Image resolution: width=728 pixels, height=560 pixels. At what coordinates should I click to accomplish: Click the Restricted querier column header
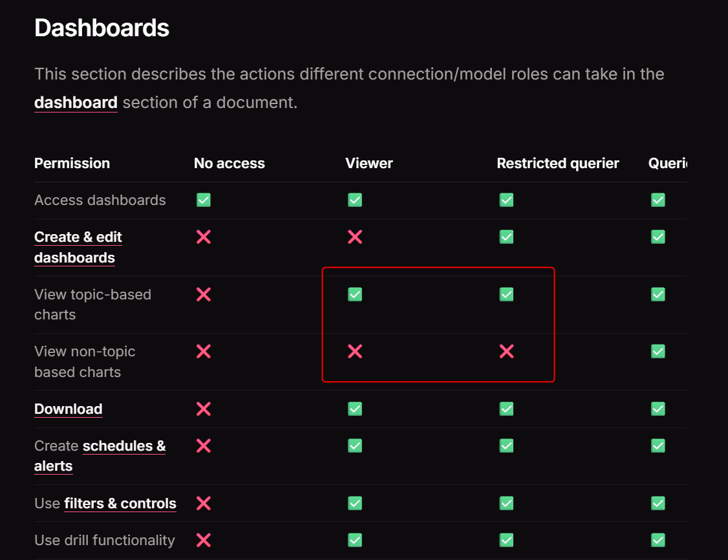557,163
